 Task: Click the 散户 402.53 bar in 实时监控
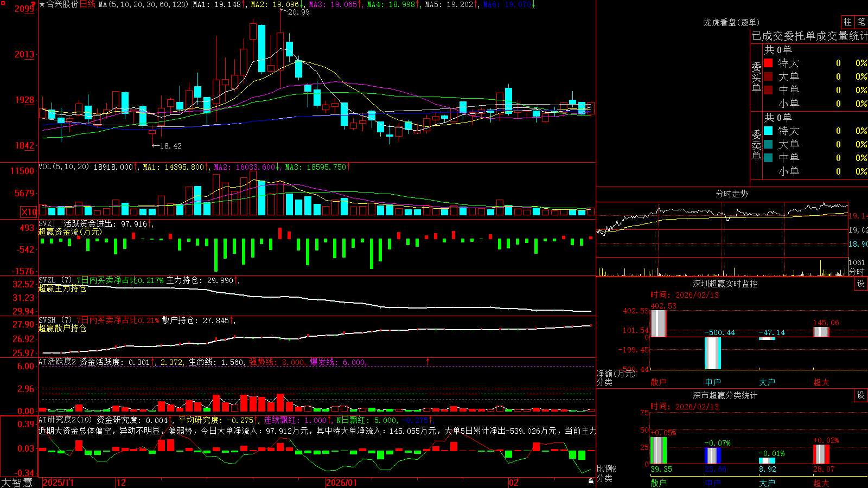point(658,323)
